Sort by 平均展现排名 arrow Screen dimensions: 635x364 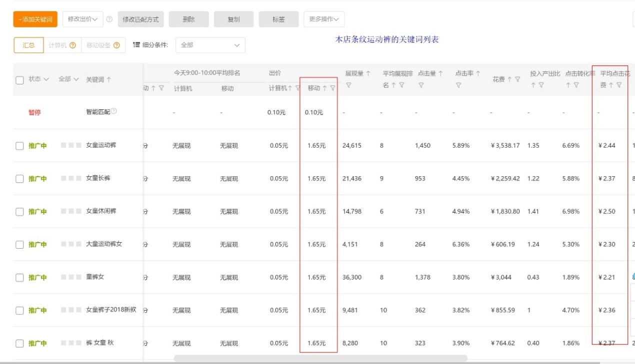(x=393, y=85)
